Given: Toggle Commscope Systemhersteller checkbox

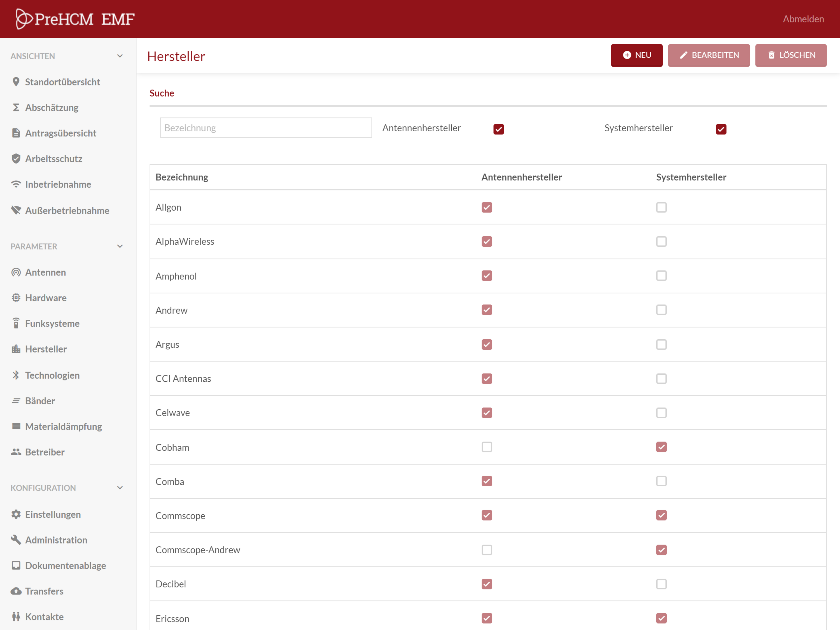Looking at the screenshot, I should [661, 515].
